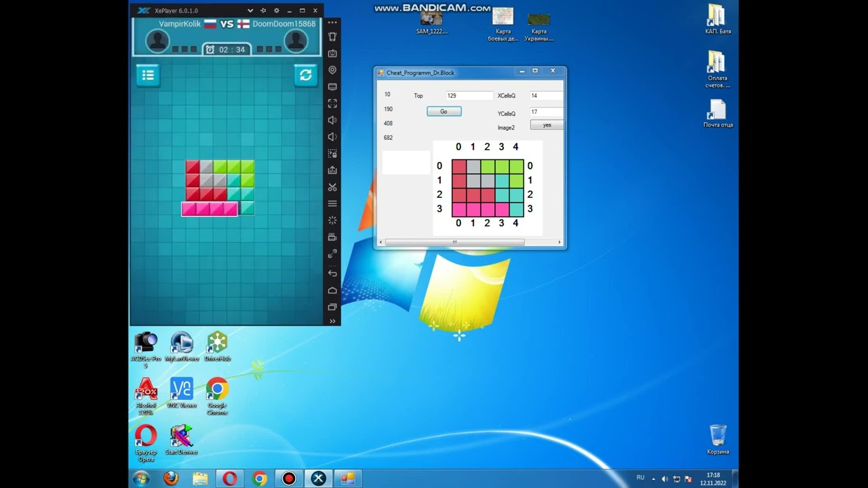Select pink four-block piece in game
The width and height of the screenshot is (868, 488).
pos(210,209)
